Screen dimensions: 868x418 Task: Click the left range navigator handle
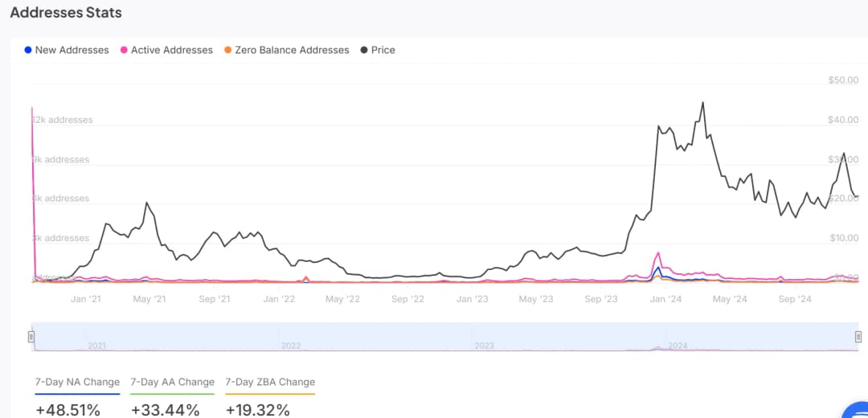coord(32,337)
